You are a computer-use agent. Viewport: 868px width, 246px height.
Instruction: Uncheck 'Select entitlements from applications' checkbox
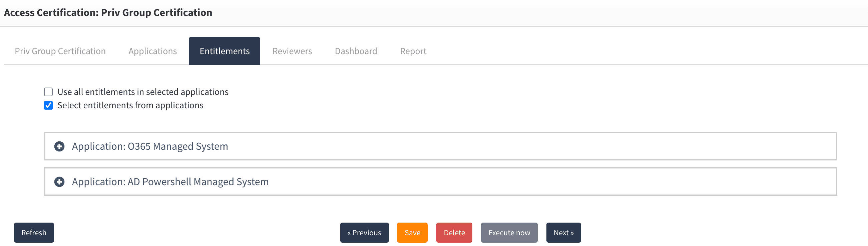click(48, 106)
